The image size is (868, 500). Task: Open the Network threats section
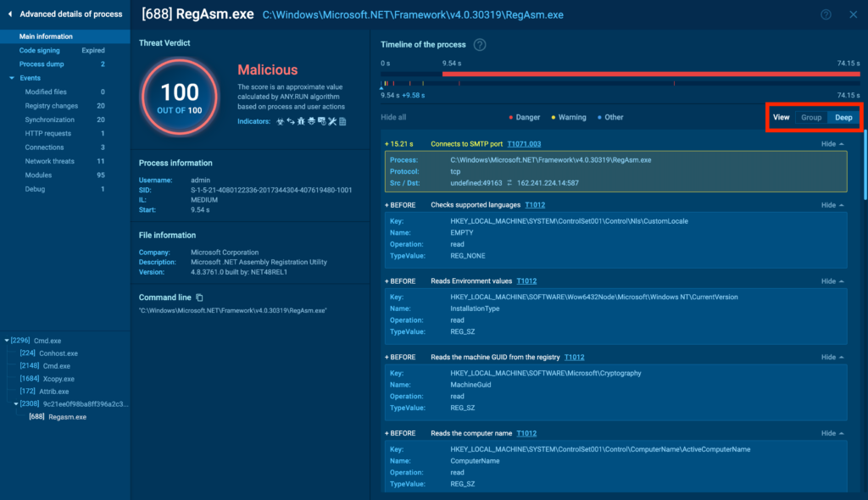point(51,161)
